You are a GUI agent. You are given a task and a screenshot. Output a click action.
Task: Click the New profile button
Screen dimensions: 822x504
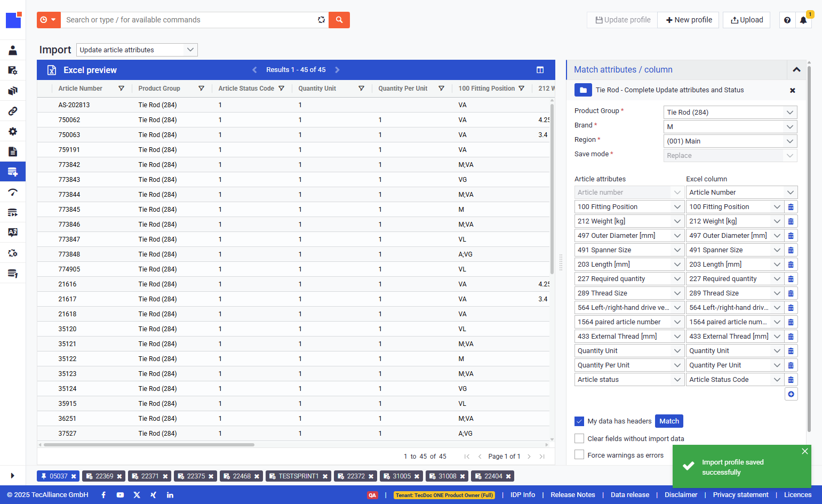[689, 20]
